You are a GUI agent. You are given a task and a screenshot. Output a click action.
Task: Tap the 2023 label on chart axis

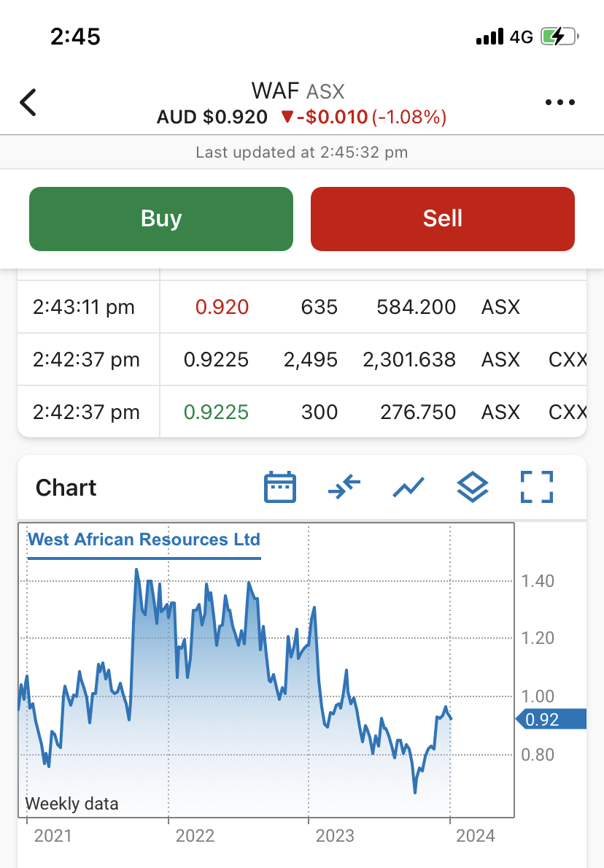point(335,835)
